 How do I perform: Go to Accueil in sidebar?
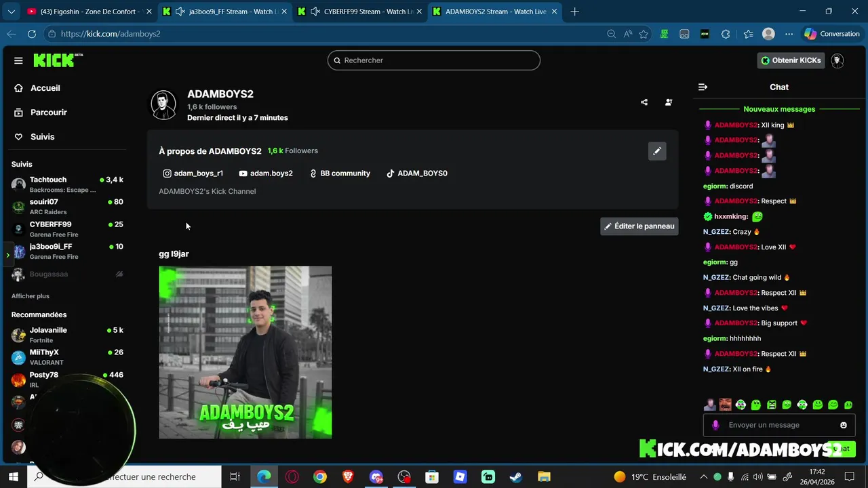click(x=37, y=88)
